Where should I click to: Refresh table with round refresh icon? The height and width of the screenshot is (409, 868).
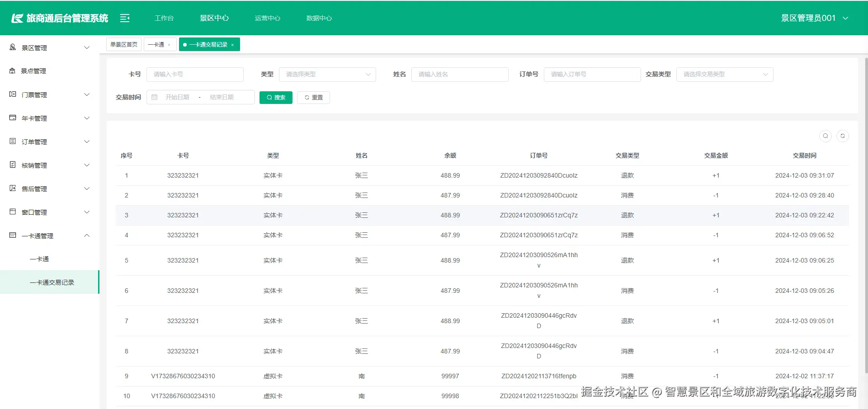843,136
